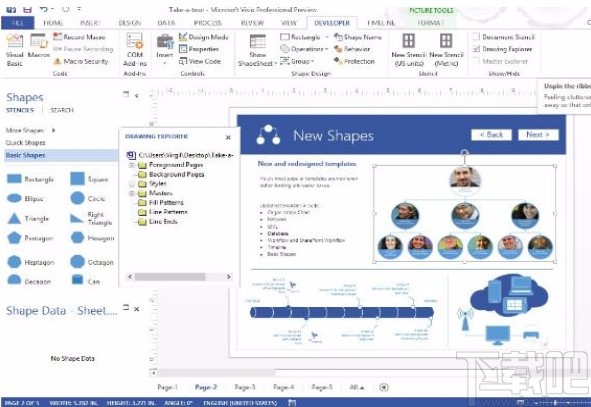The height and width of the screenshot is (407, 591).
Task: Open Group dropdown
Action: (297, 61)
